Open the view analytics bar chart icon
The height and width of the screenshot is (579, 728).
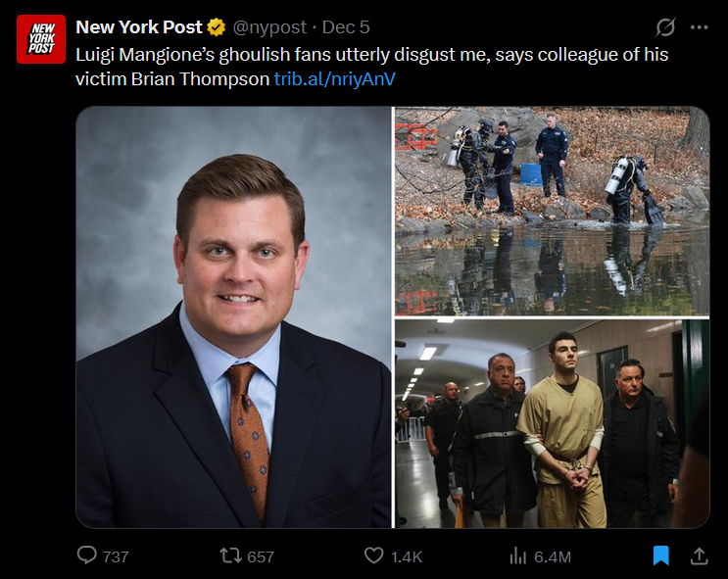(x=518, y=555)
